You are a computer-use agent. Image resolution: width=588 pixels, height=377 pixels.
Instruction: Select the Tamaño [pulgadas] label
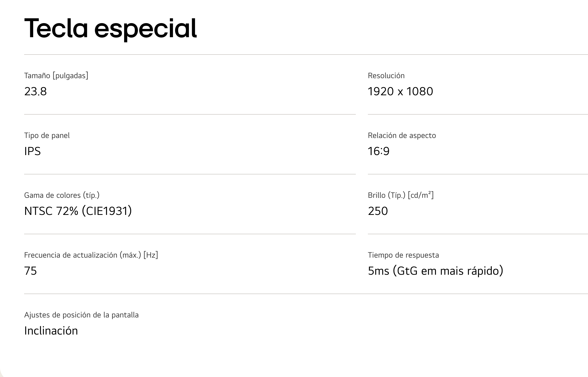56,75
